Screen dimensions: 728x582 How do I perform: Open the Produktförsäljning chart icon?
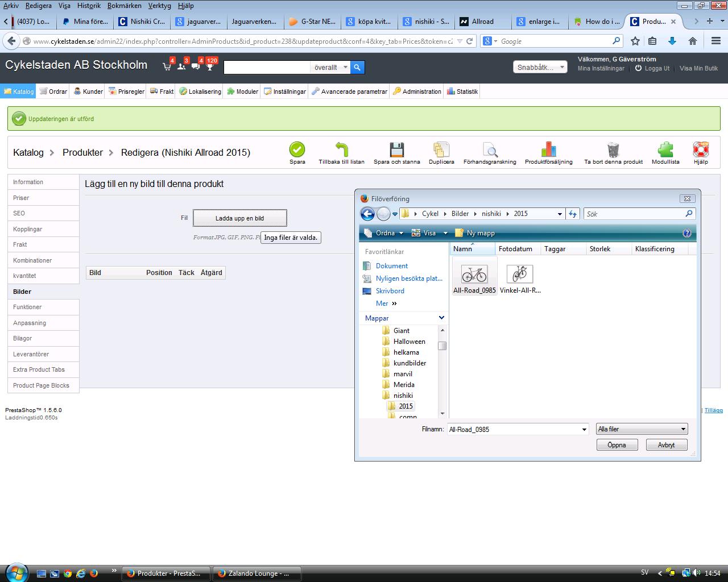tap(548, 149)
